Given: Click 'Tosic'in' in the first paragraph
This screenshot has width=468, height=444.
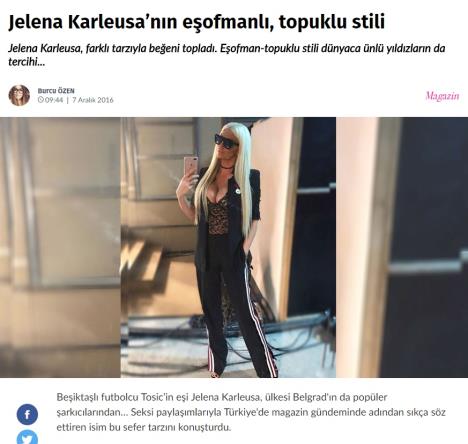Looking at the screenshot, I should pyautogui.click(x=157, y=397).
